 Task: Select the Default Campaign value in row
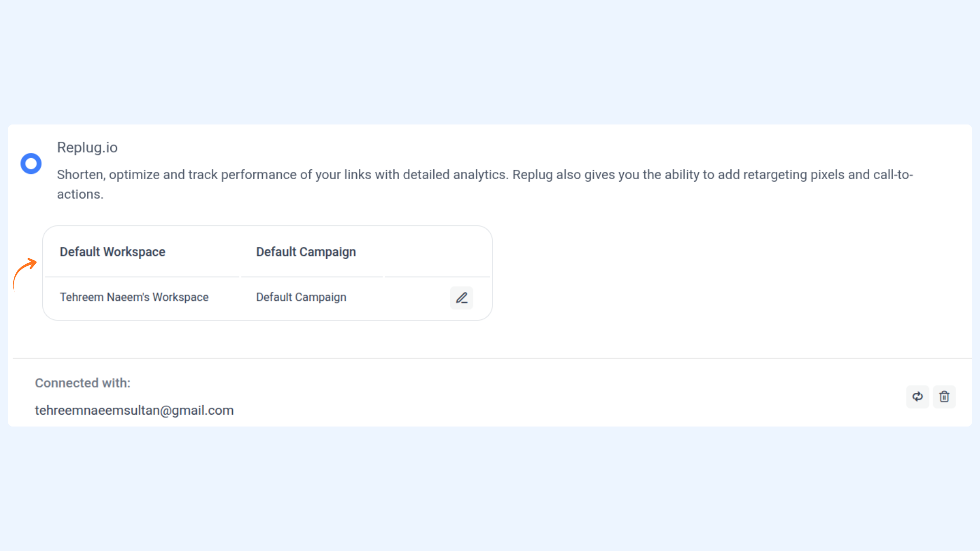[301, 297]
